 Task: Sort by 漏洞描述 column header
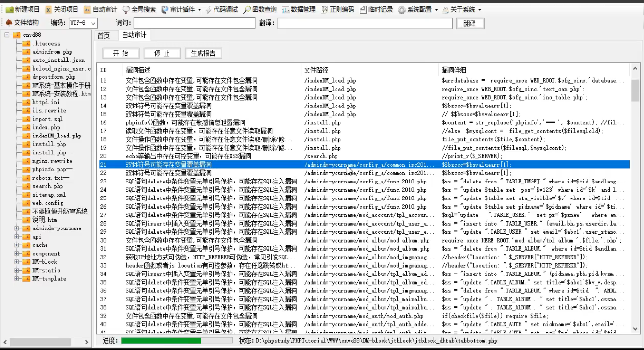[x=212, y=70]
